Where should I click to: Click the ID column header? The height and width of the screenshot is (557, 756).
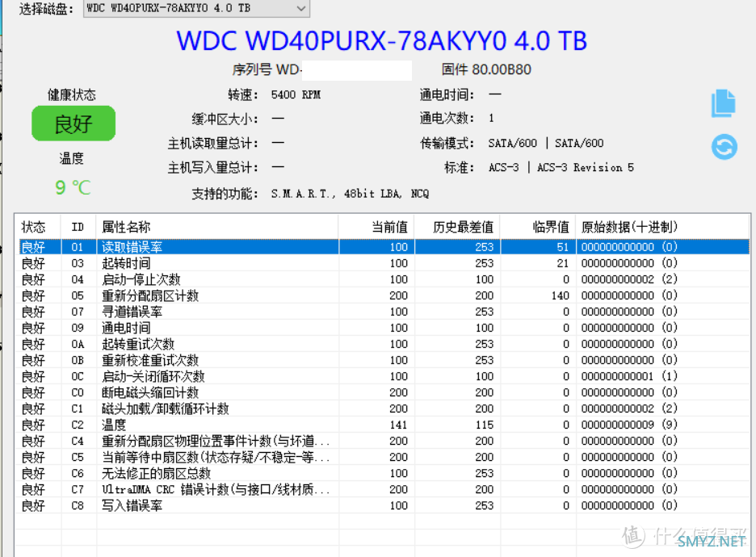click(x=78, y=227)
